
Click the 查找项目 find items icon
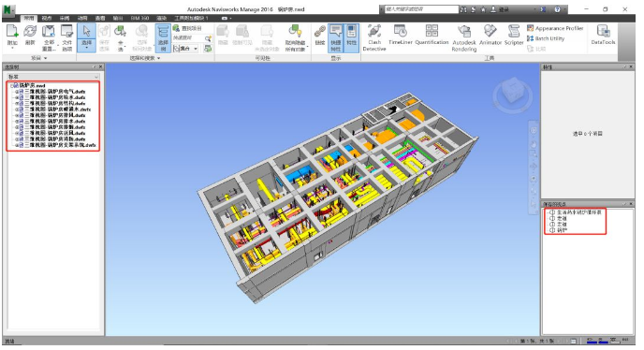[x=176, y=28]
